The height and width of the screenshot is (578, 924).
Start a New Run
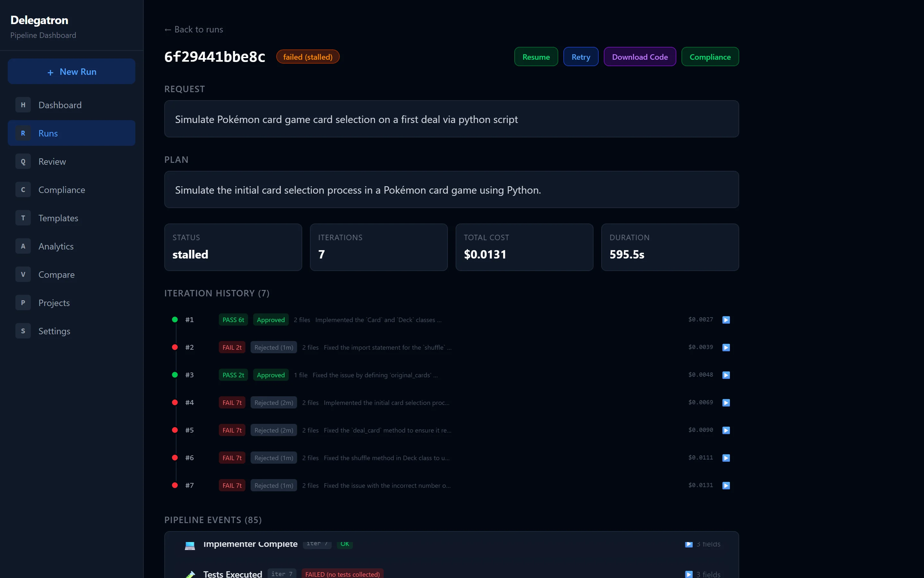(72, 72)
